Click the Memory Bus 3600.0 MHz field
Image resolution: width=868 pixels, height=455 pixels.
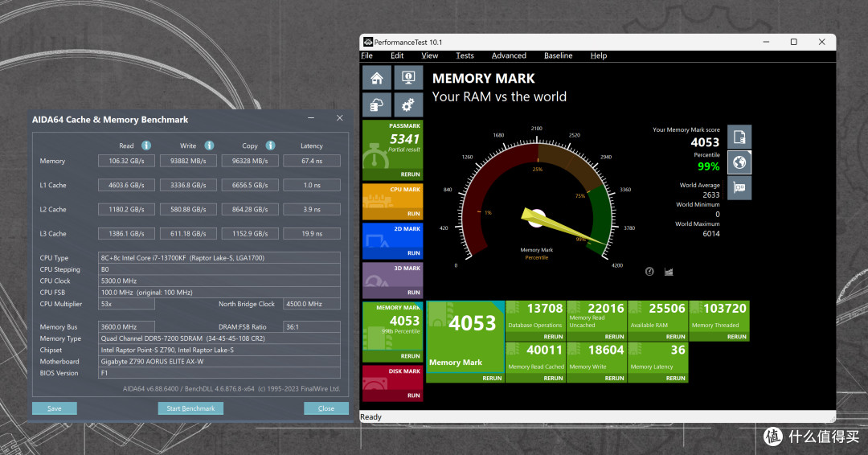click(126, 326)
